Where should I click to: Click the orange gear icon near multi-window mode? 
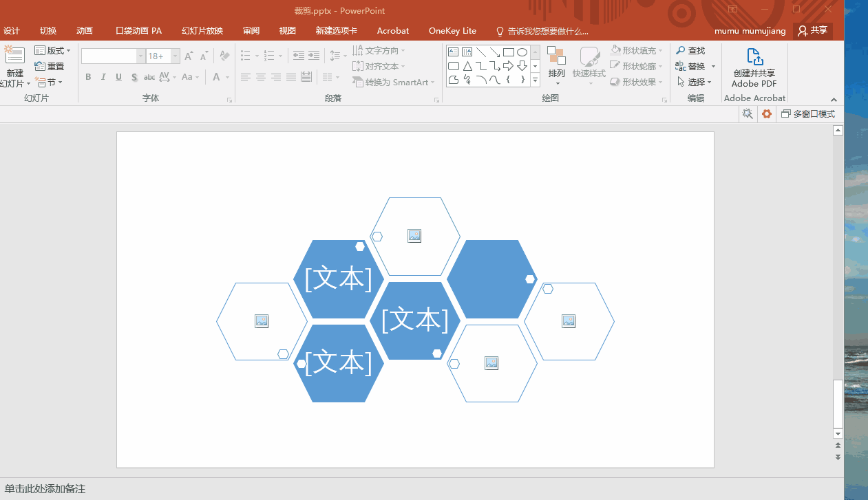pos(767,114)
